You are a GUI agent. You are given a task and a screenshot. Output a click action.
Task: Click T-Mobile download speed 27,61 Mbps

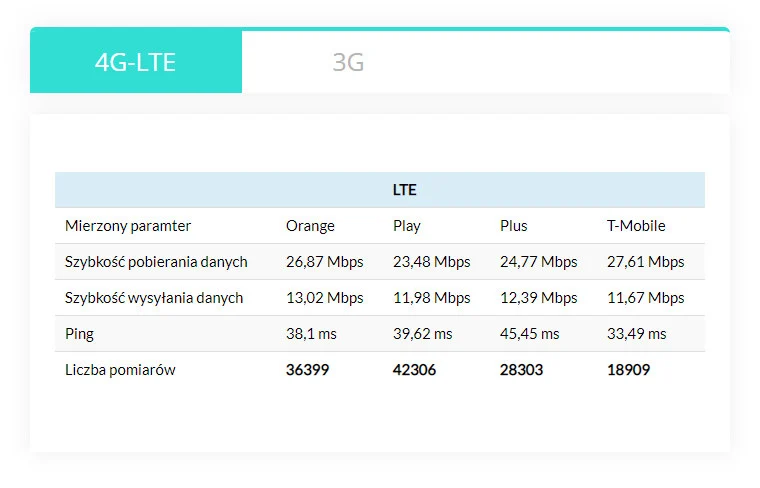[646, 262]
